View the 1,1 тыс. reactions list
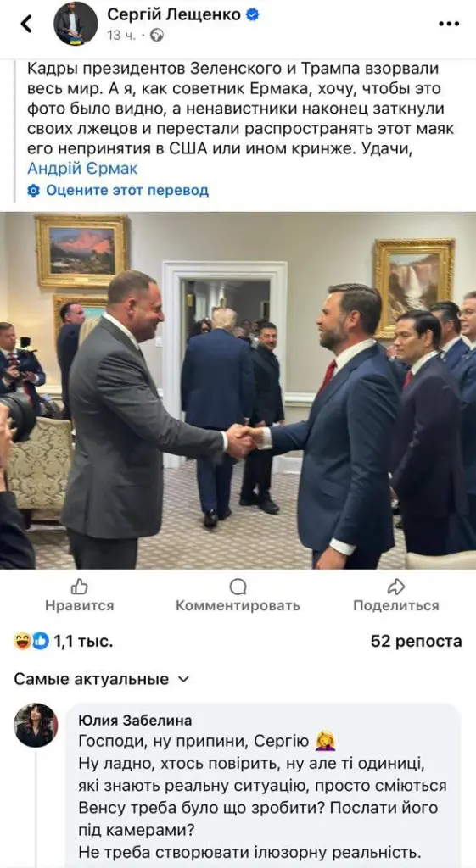Screen dimensions: 476x868 64,642
